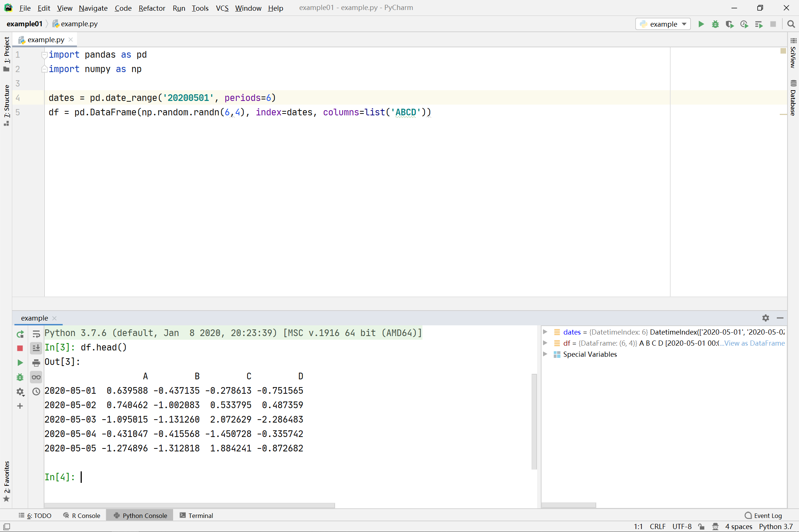Switch to the Terminal tab
The height and width of the screenshot is (532, 799).
point(196,515)
